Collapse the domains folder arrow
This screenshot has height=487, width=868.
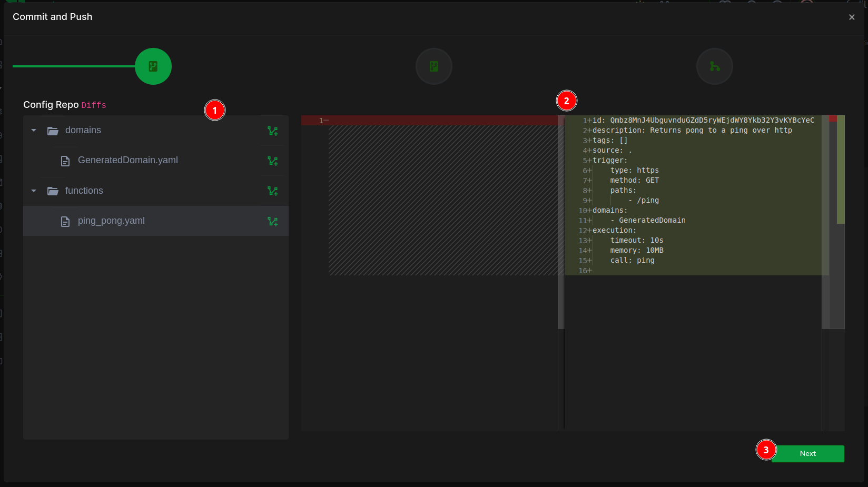tap(34, 130)
